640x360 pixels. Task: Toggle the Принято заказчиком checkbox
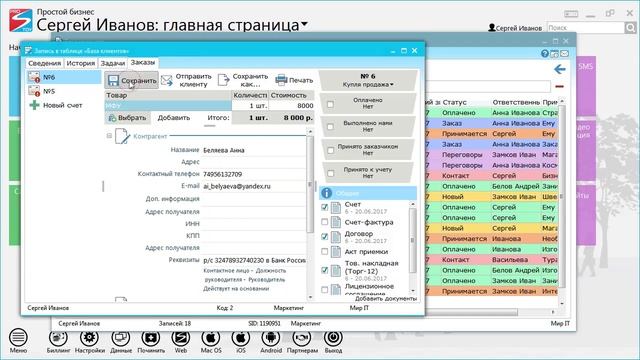pyautogui.click(x=330, y=151)
